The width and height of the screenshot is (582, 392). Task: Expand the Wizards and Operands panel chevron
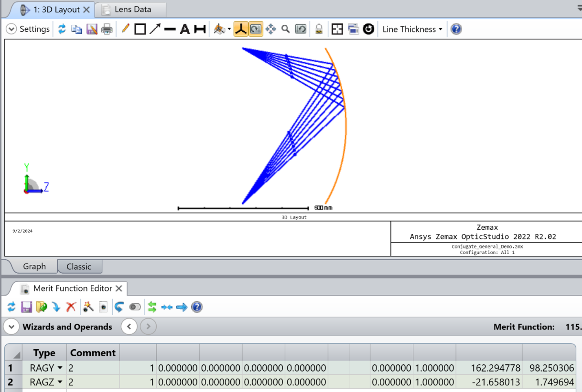pyautogui.click(x=11, y=327)
